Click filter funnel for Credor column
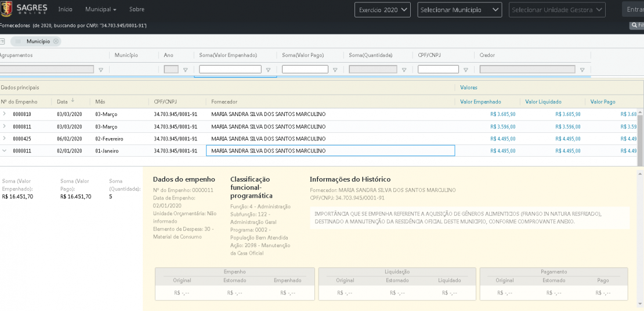 [582, 70]
